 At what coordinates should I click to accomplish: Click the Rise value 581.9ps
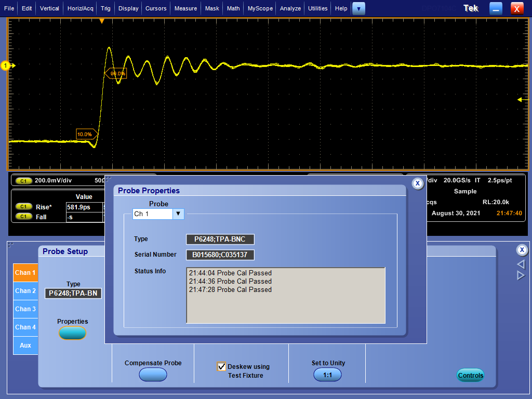[85, 207]
